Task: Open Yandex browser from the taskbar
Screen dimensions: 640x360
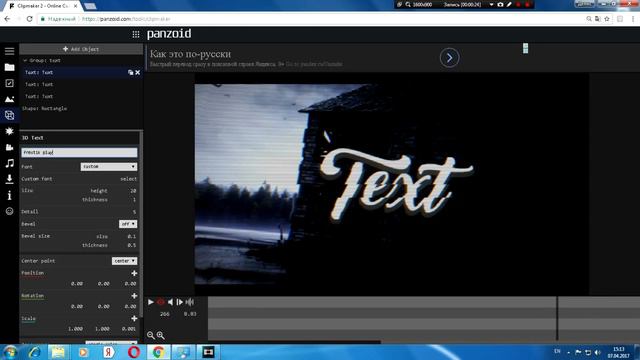Action: 109,352
